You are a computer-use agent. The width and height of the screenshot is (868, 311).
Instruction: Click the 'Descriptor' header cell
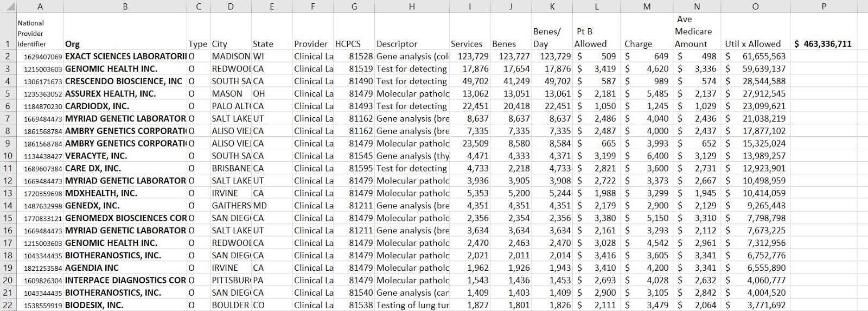click(412, 31)
